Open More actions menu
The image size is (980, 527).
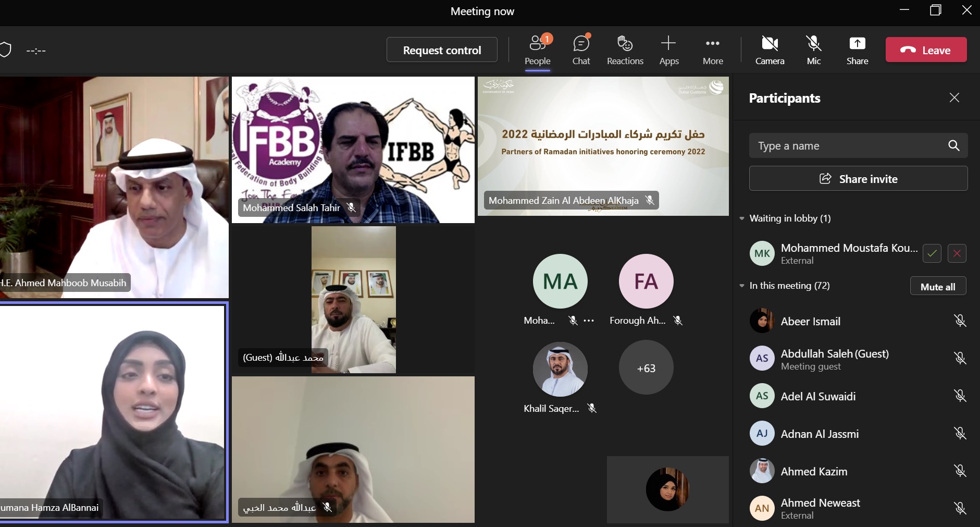pyautogui.click(x=713, y=50)
